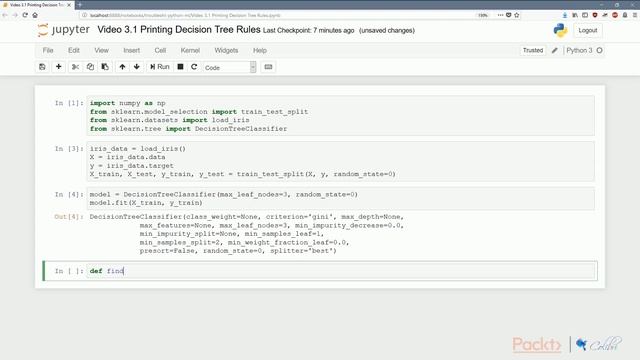Click the 'In [1]:' prompt label

click(69, 103)
